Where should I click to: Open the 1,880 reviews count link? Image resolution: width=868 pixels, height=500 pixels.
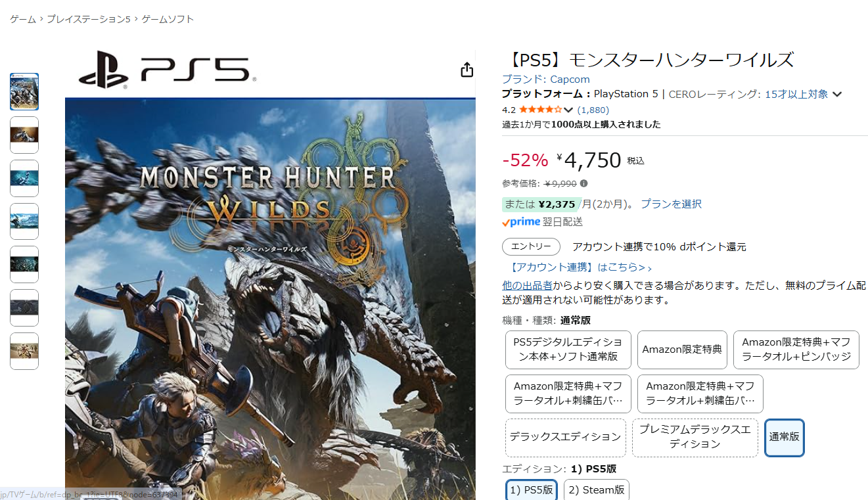(593, 110)
